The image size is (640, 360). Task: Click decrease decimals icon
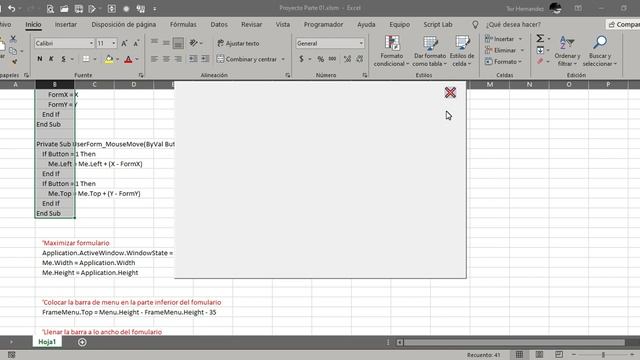point(360,59)
